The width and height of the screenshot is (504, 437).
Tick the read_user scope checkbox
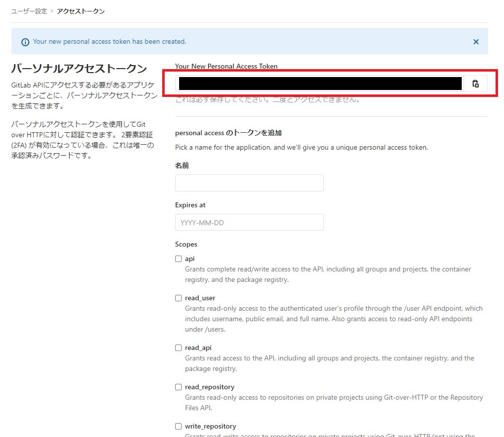point(178,298)
